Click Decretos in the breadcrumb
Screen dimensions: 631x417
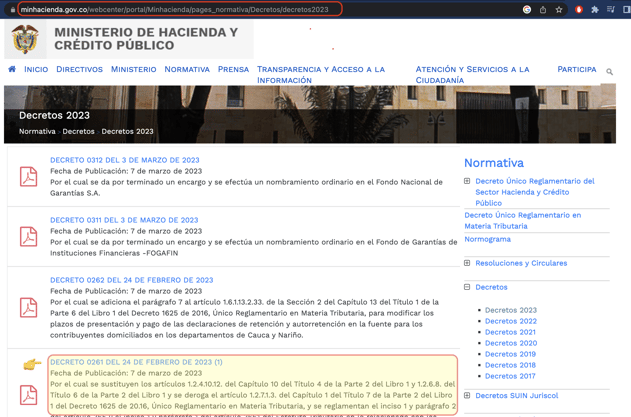tap(78, 131)
